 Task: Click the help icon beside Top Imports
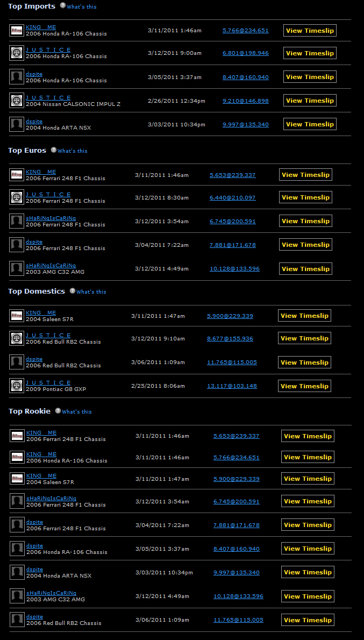point(63,5)
